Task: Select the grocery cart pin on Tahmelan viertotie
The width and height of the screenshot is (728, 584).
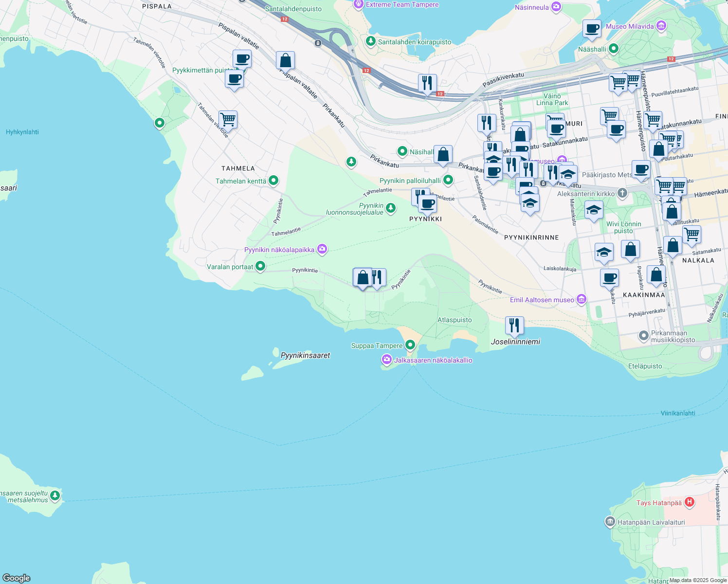Action: tap(228, 119)
